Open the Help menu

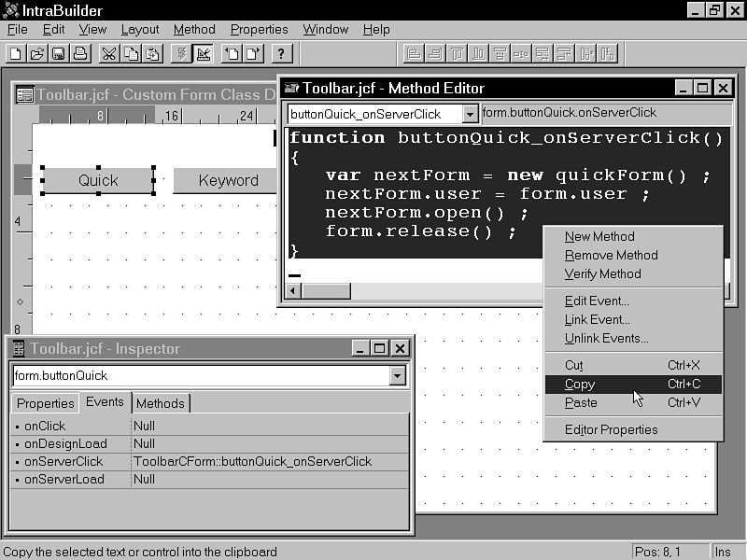coord(376,30)
